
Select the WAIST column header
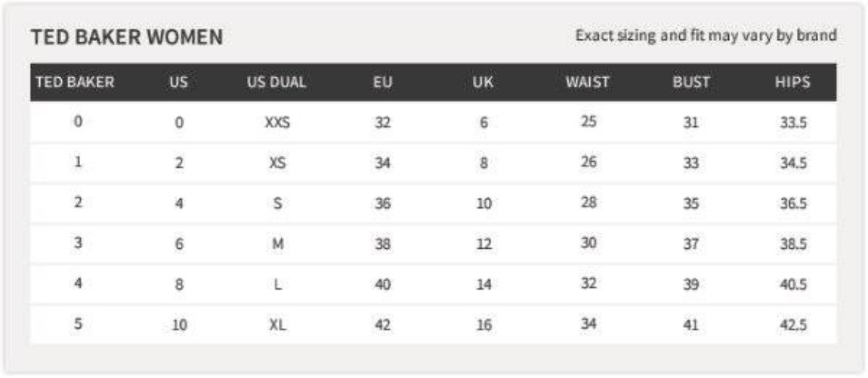(587, 82)
